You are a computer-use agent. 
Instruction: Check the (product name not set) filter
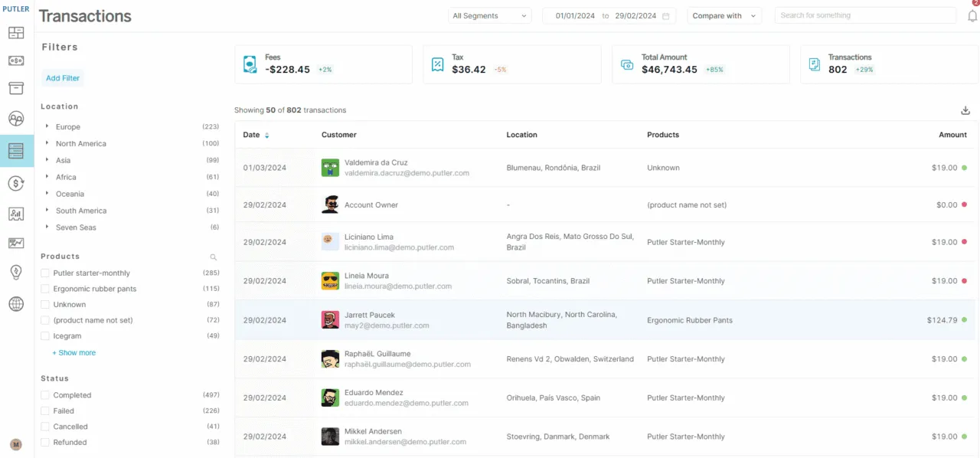[x=45, y=321]
